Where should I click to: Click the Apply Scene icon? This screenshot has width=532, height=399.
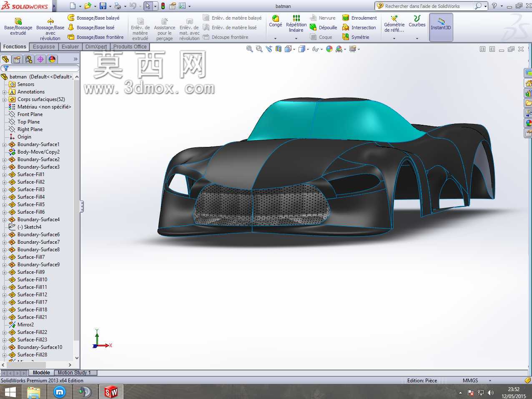click(339, 49)
